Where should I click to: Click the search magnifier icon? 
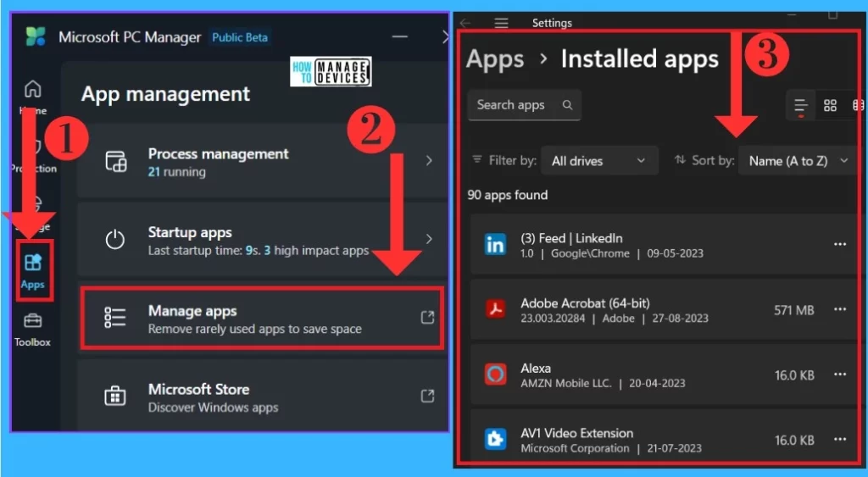coord(567,104)
